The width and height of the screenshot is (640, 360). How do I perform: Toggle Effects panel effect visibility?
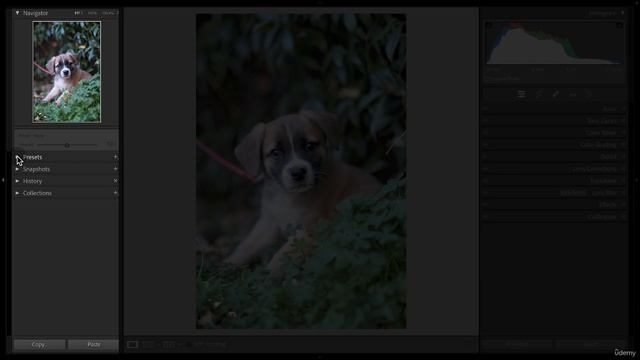pyautogui.click(x=486, y=204)
